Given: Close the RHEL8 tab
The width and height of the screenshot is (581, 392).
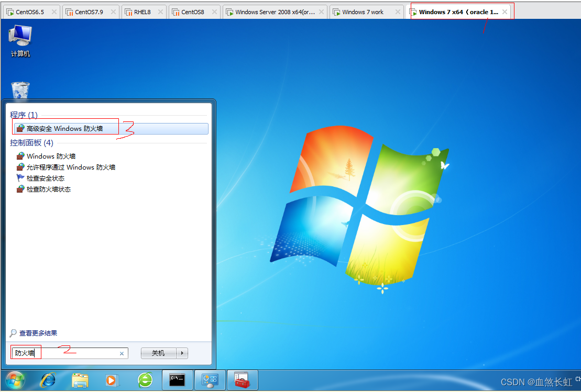Looking at the screenshot, I should pyautogui.click(x=160, y=12).
